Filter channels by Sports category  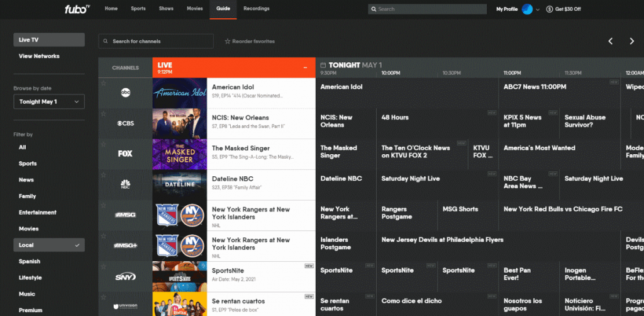(x=28, y=164)
